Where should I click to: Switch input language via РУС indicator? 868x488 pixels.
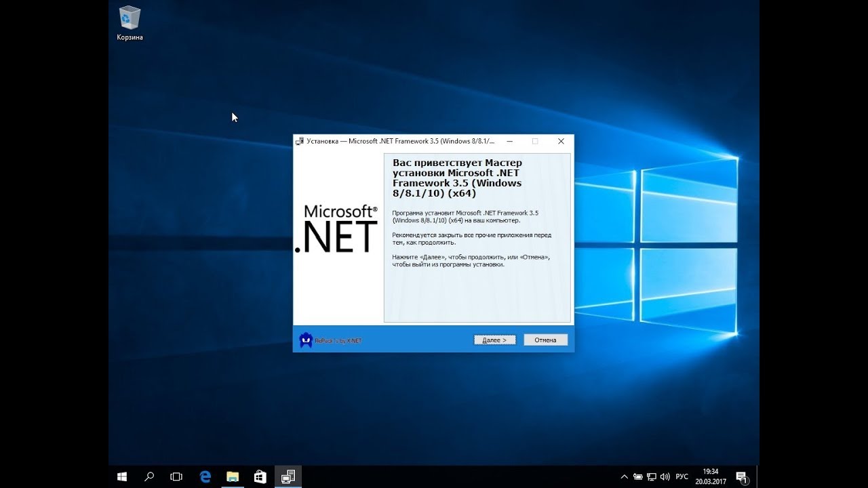(682, 476)
